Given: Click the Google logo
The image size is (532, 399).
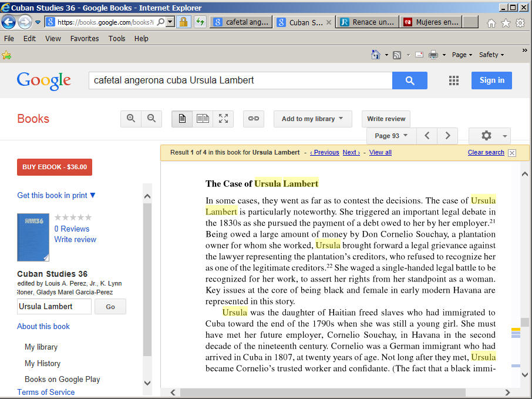Looking at the screenshot, I should click(44, 81).
